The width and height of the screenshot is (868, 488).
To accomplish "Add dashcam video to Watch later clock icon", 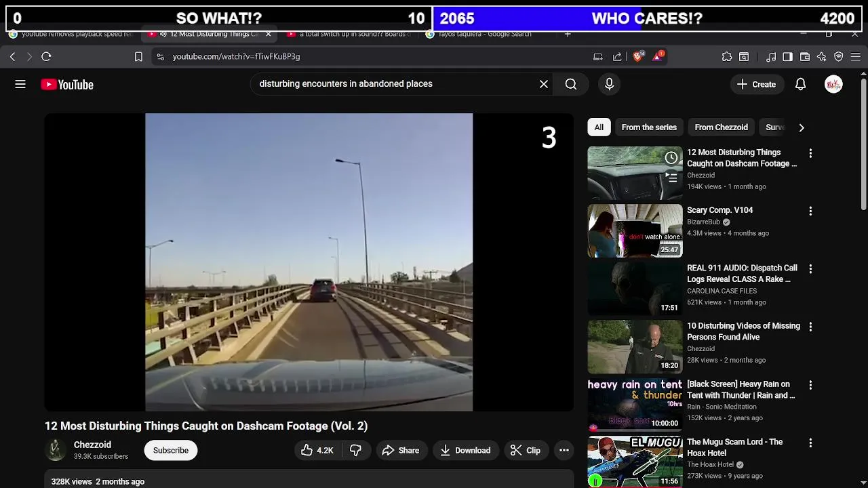I will pyautogui.click(x=671, y=158).
